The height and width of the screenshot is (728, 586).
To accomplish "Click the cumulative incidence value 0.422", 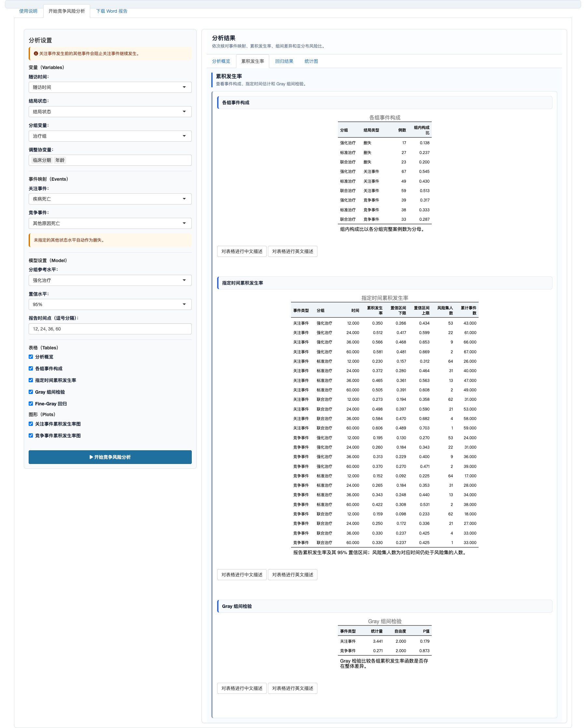I will pos(377,504).
